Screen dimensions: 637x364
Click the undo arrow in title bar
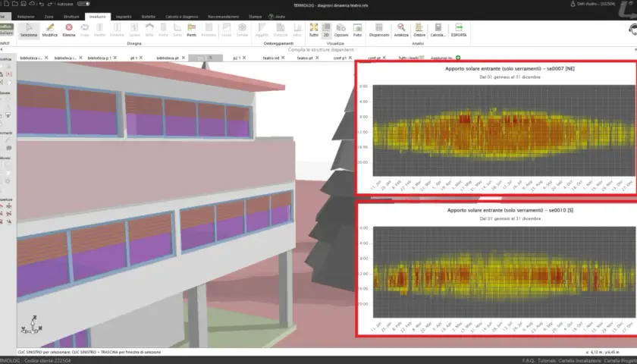42,4
